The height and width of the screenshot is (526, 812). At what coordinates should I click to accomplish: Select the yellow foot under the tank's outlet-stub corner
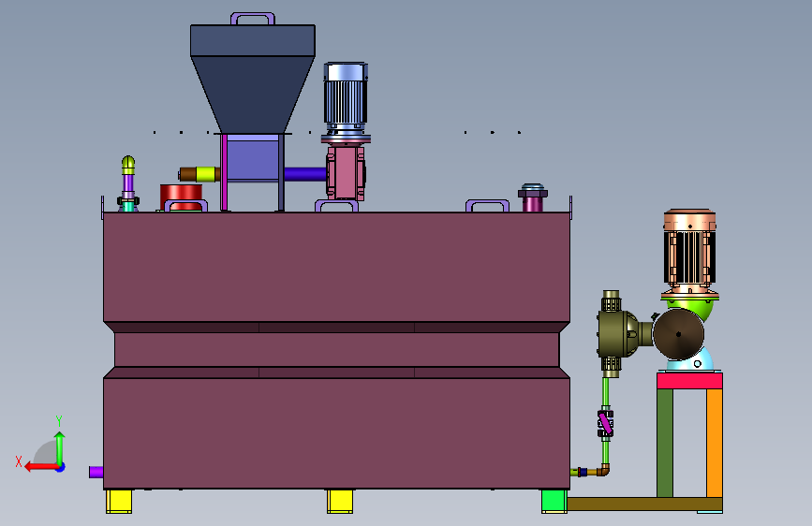coord(119,501)
